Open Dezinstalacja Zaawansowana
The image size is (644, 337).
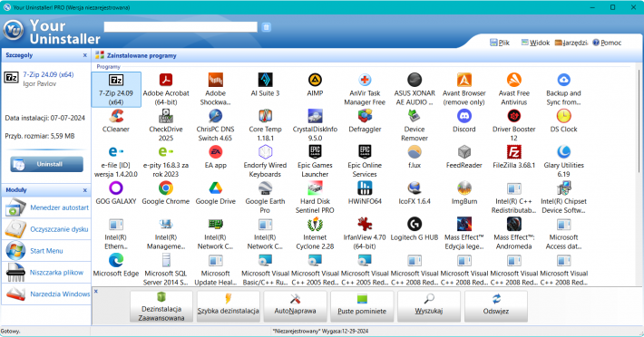[161, 306]
